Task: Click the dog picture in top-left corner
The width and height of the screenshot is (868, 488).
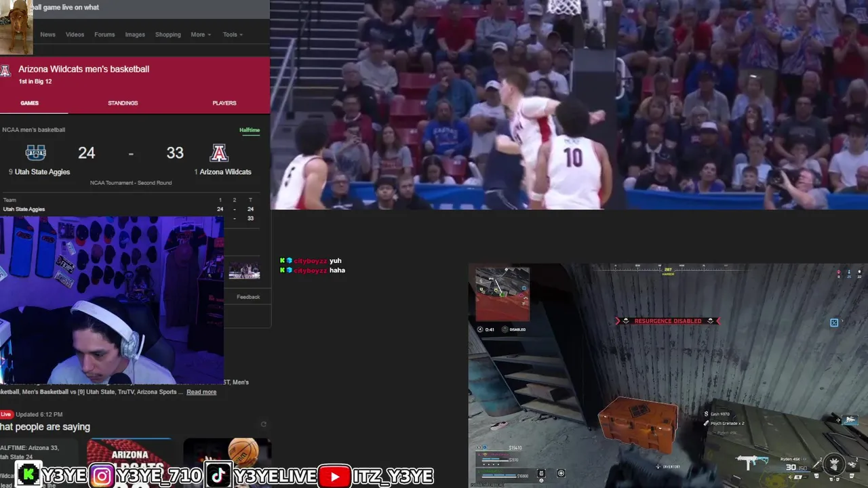Action: pos(16,27)
